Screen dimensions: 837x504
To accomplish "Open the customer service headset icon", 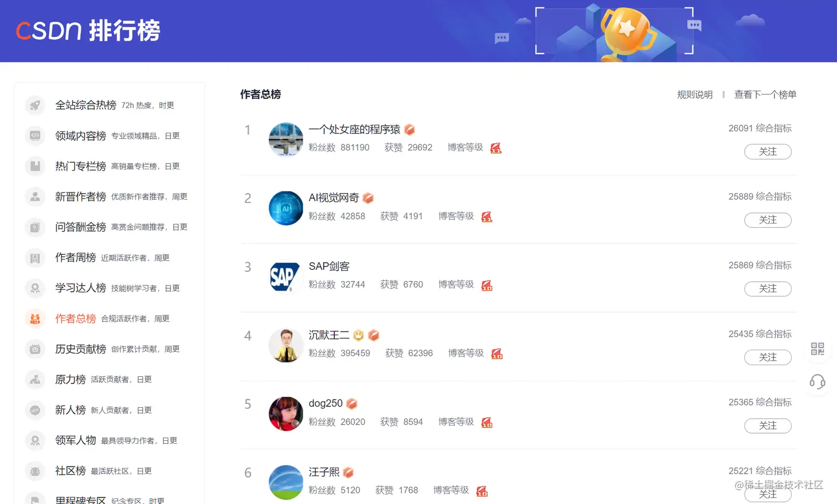I will click(818, 382).
